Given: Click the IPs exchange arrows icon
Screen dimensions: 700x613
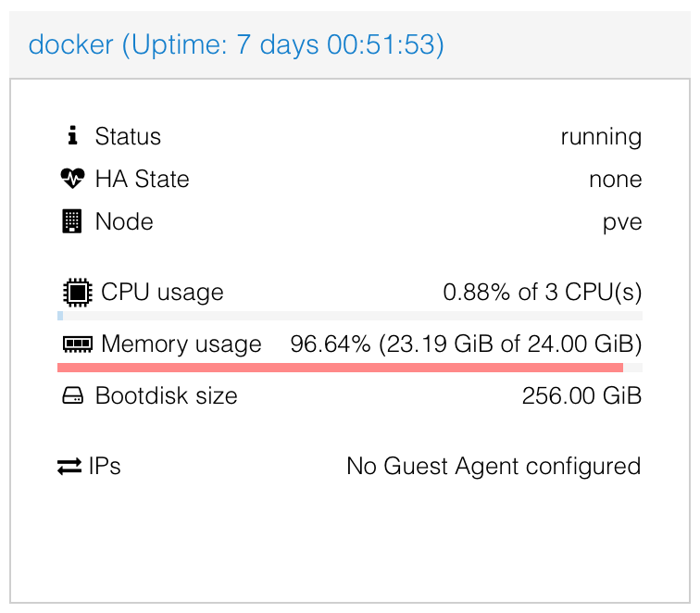Looking at the screenshot, I should pyautogui.click(x=69, y=466).
